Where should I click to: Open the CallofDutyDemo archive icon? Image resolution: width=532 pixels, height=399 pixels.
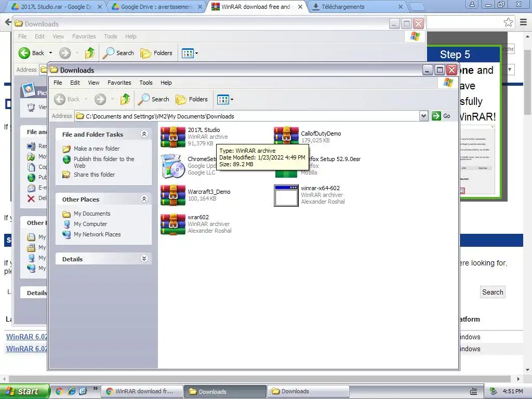coord(286,135)
